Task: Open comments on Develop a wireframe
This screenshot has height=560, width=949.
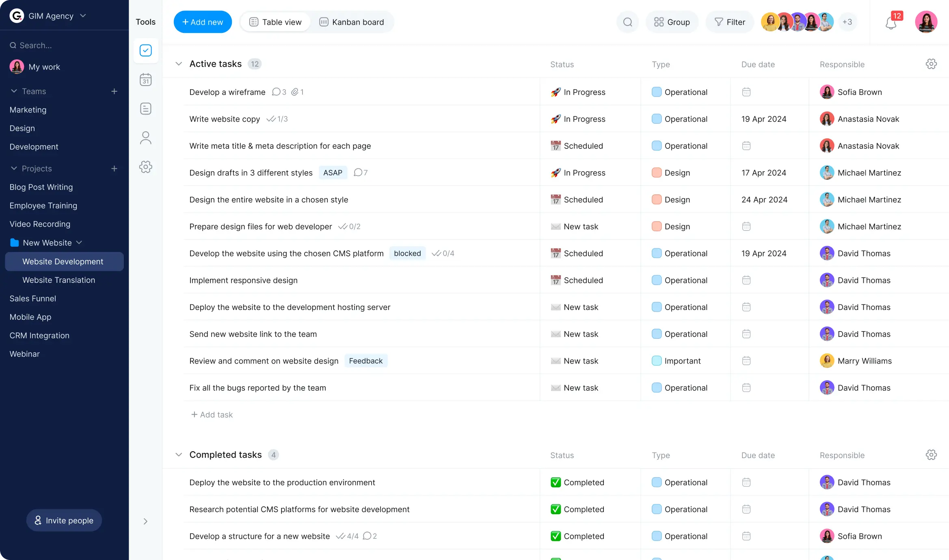Action: [279, 92]
